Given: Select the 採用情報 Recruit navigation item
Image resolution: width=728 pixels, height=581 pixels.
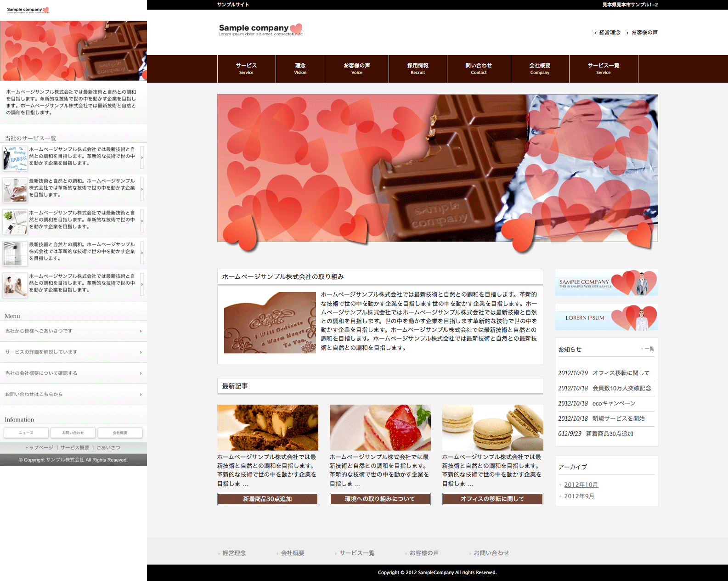Looking at the screenshot, I should click(418, 69).
